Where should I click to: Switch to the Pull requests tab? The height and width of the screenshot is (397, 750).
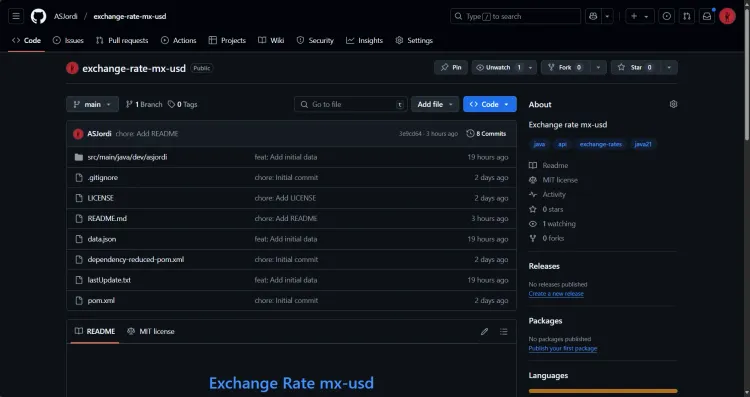point(122,41)
